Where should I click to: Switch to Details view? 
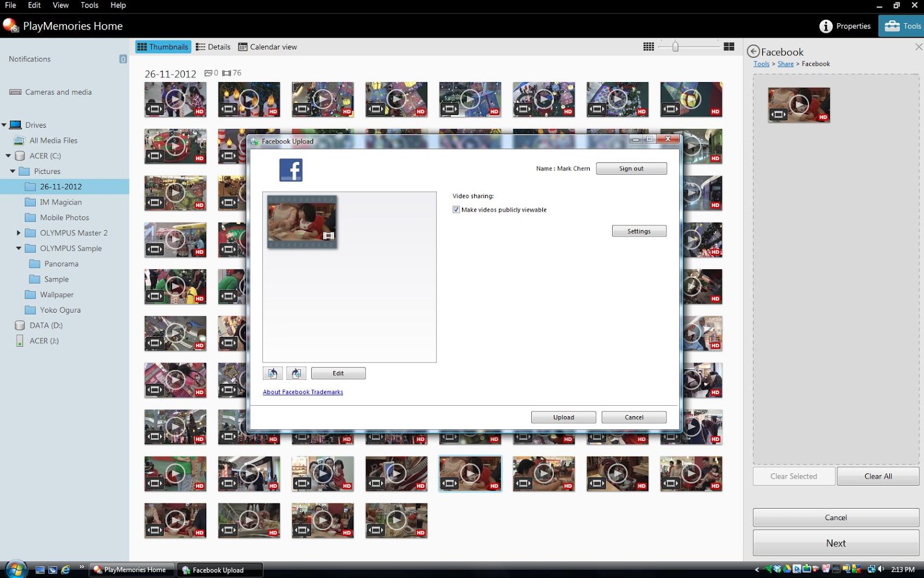pyautogui.click(x=213, y=47)
